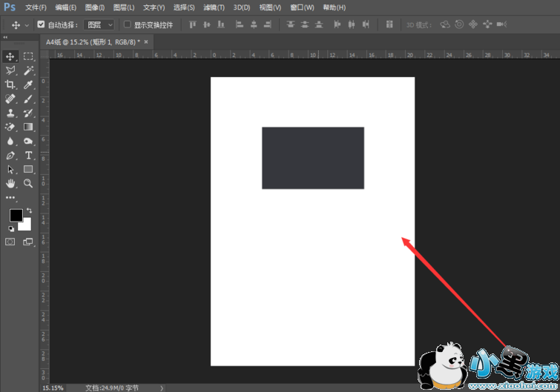Open the 图层 auto-select dropdown

point(101,24)
